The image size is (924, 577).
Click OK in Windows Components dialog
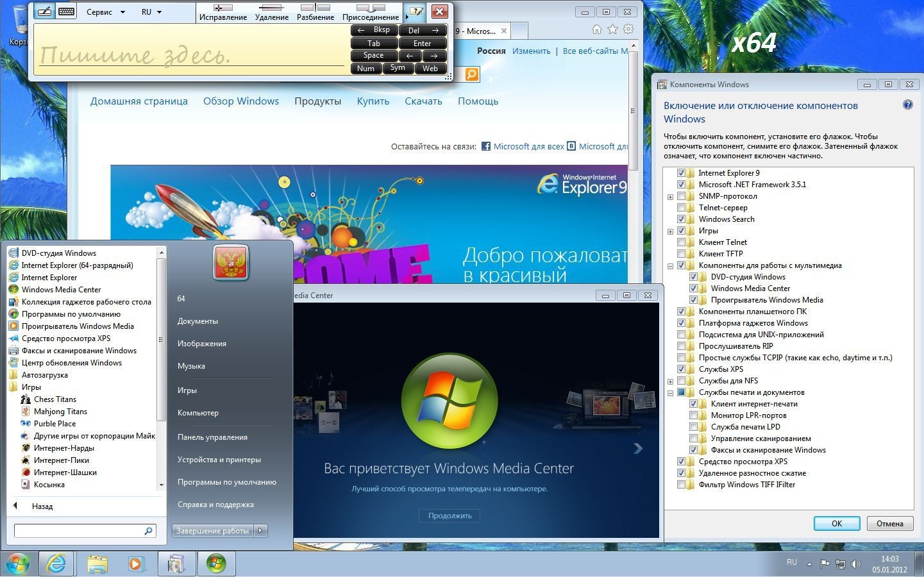tap(837, 523)
